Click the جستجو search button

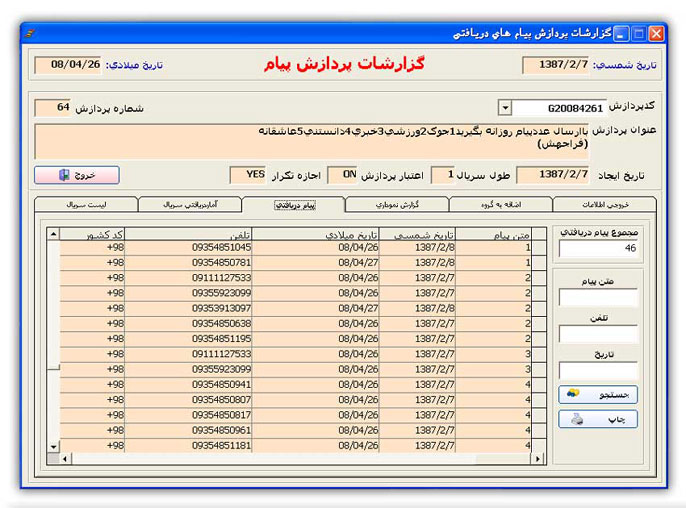(598, 395)
